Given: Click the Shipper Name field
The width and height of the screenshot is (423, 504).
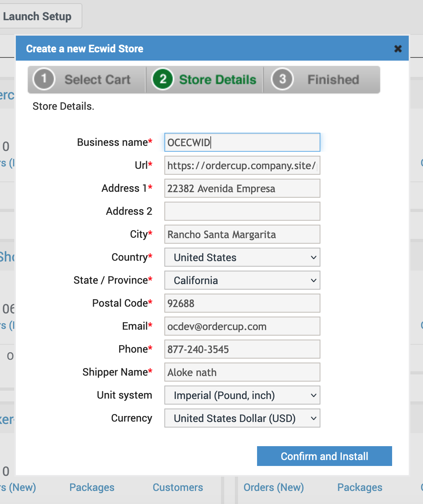Looking at the screenshot, I should tap(242, 372).
